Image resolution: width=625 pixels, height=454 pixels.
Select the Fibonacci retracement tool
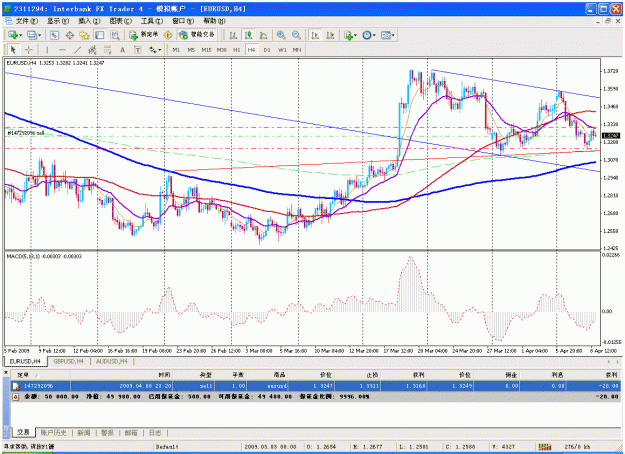(x=107, y=50)
